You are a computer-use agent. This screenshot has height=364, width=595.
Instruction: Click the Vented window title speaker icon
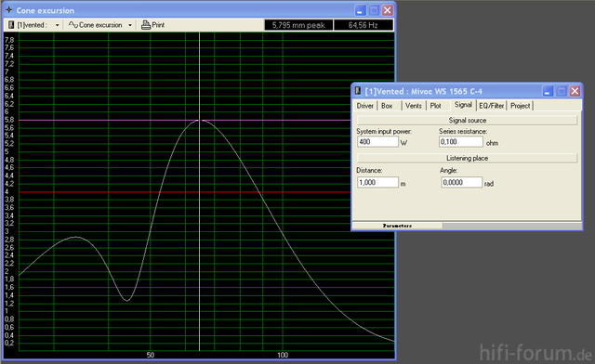pos(357,91)
